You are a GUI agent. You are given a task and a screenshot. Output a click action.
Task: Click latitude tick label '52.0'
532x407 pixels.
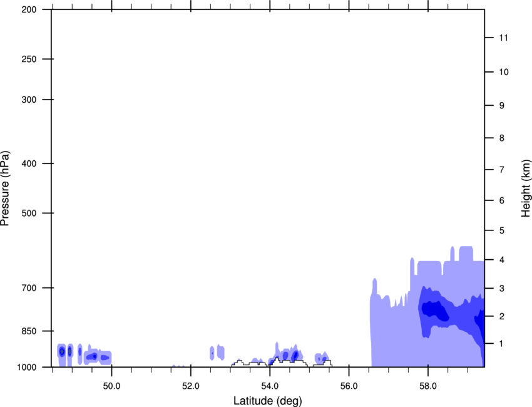click(191, 386)
